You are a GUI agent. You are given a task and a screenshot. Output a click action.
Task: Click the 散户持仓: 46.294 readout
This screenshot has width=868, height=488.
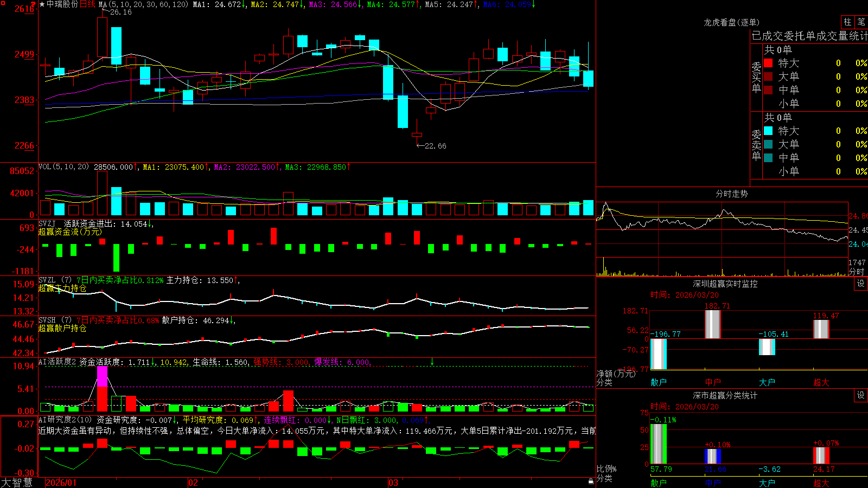tap(198, 320)
